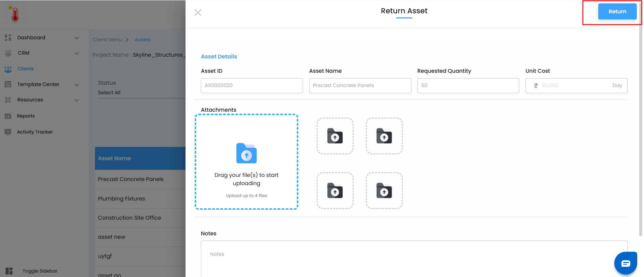Click the Requested Quantity field
This screenshot has height=277, width=644.
coord(468,86)
